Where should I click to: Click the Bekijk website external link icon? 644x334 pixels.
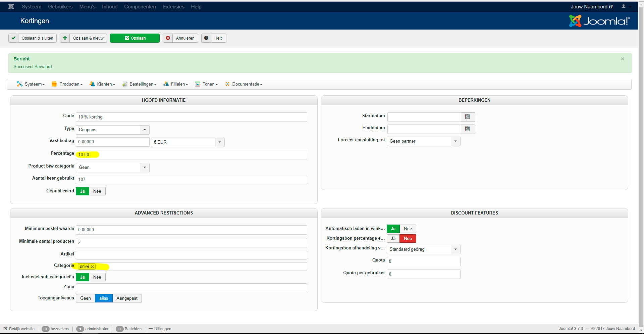tap(5, 329)
